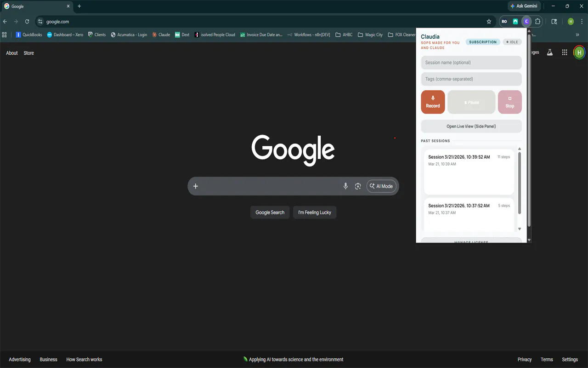Click the Manage License button
Screen dimensions: 588x368
click(x=471, y=241)
